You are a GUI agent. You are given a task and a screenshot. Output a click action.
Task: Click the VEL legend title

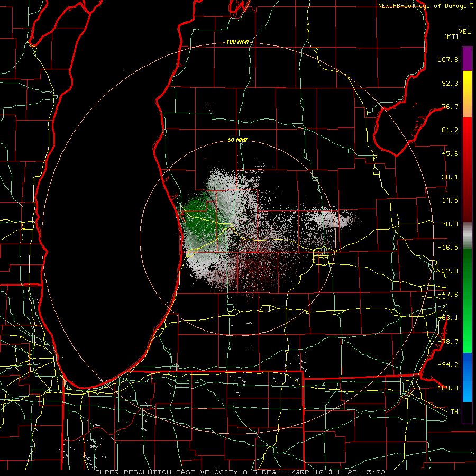[464, 32]
